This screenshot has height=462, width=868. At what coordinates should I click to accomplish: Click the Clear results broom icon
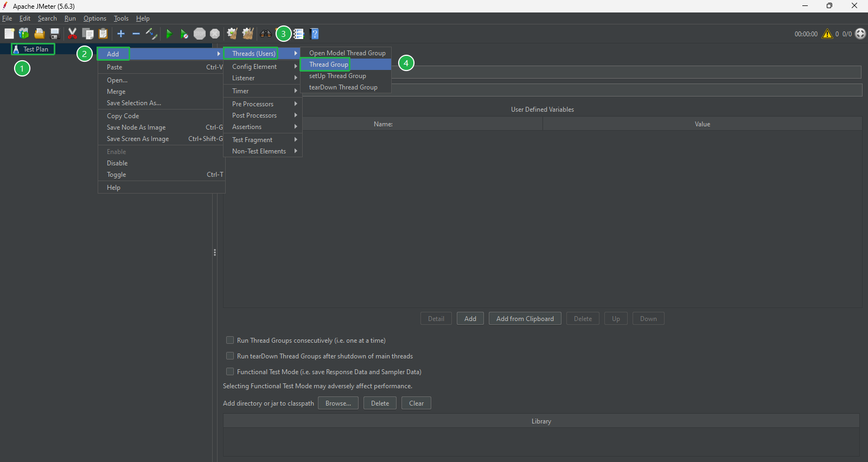232,34
